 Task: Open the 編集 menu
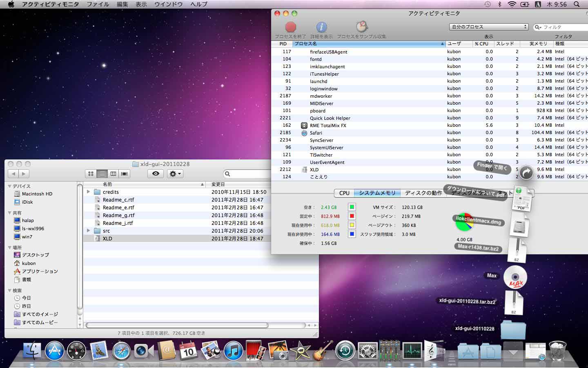click(122, 4)
